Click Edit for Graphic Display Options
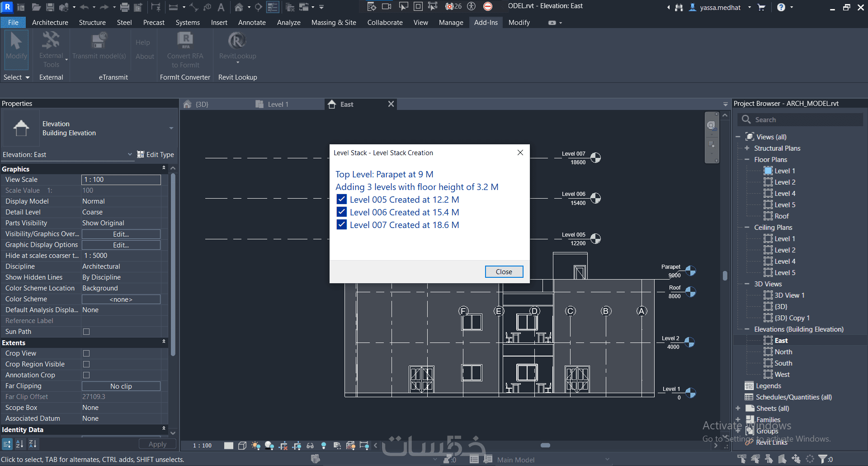Image resolution: width=868 pixels, height=466 pixels. (121, 245)
